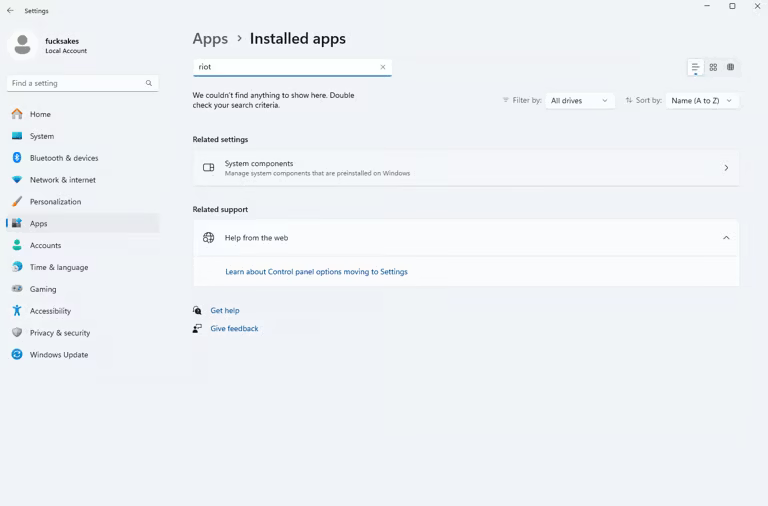
Task: Switch to list view layout icon
Action: [695, 67]
